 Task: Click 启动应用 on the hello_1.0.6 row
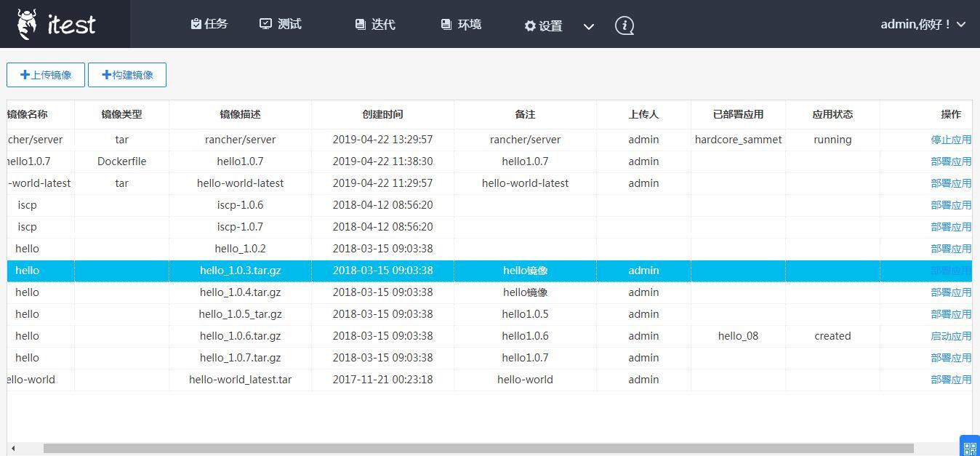pyautogui.click(x=951, y=335)
